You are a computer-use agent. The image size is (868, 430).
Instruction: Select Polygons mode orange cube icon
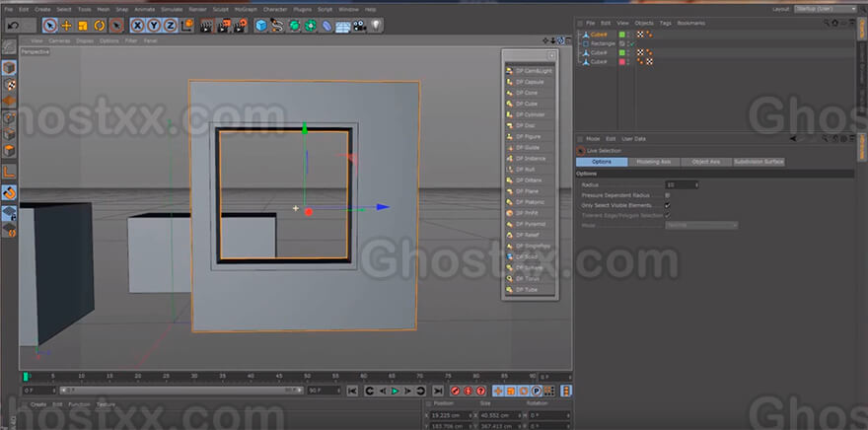point(10,151)
